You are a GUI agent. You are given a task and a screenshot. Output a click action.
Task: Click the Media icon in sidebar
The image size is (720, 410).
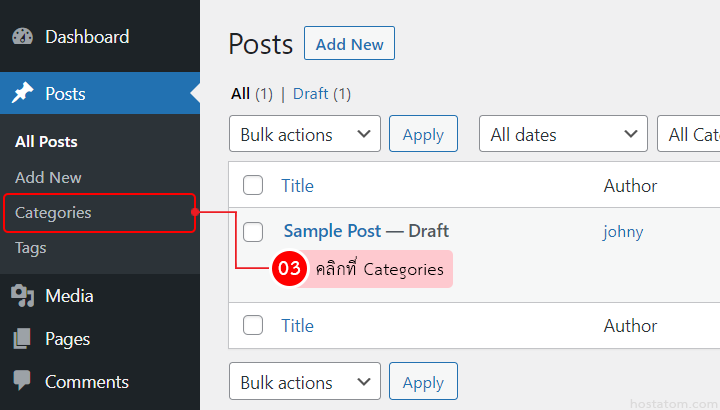tap(22, 296)
